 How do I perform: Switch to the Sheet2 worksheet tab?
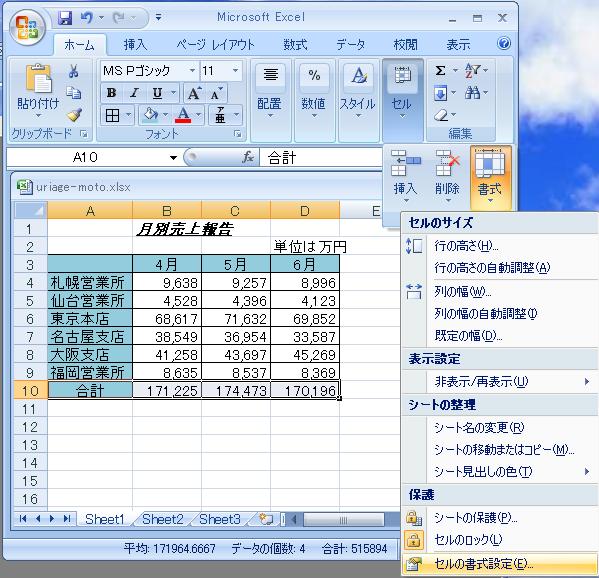(162, 519)
